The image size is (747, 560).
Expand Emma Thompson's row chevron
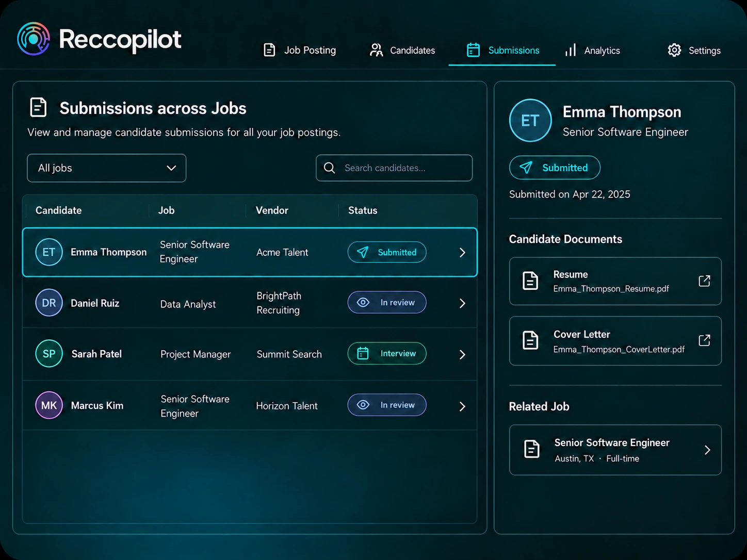[462, 252]
